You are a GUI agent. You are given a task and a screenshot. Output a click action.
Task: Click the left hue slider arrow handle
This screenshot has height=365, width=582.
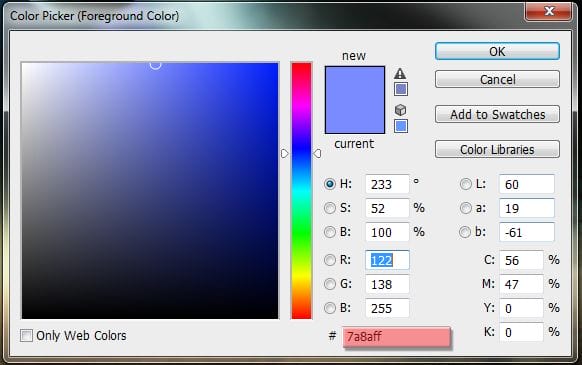pyautogui.click(x=284, y=153)
